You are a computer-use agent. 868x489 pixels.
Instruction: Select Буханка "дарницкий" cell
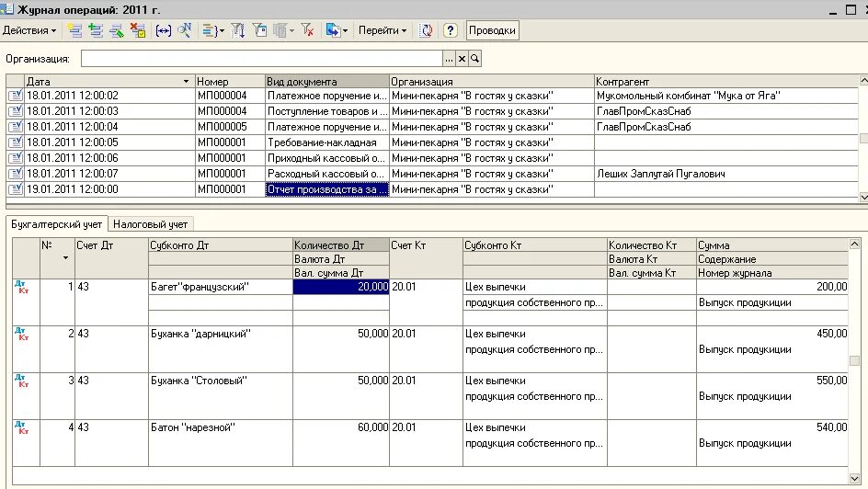pyautogui.click(x=221, y=334)
